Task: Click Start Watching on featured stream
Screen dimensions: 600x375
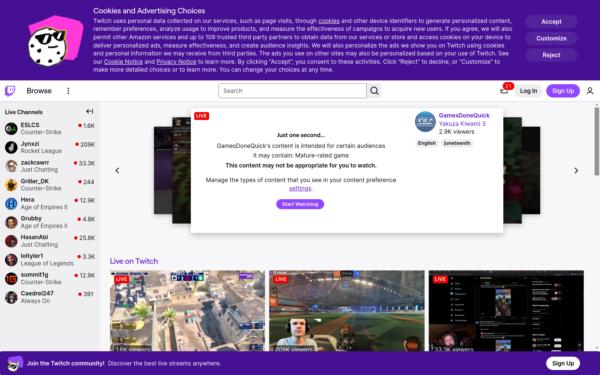Action: (300, 204)
